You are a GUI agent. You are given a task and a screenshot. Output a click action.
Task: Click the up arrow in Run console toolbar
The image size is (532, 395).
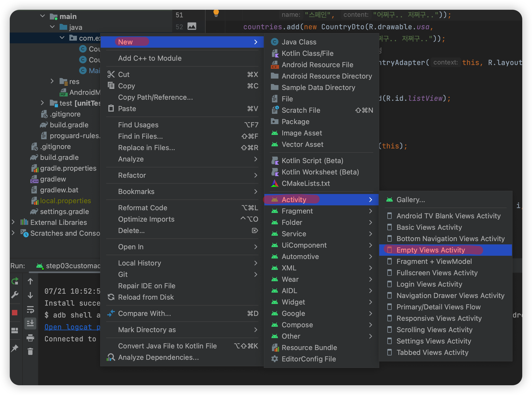point(30,281)
